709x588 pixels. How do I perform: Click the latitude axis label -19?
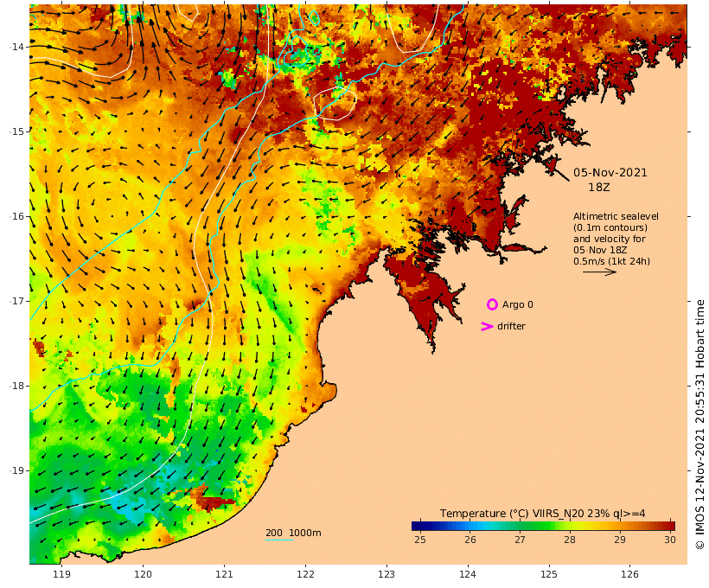click(17, 470)
